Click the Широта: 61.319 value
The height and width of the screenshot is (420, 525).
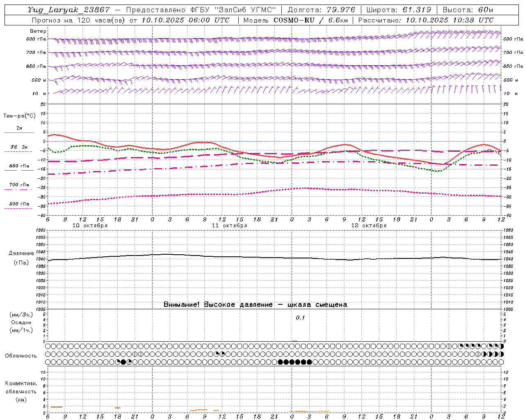click(399, 10)
